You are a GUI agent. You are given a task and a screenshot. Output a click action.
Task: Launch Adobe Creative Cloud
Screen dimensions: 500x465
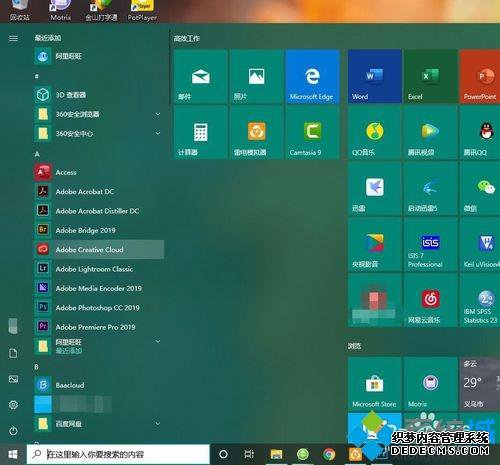pyautogui.click(x=99, y=249)
